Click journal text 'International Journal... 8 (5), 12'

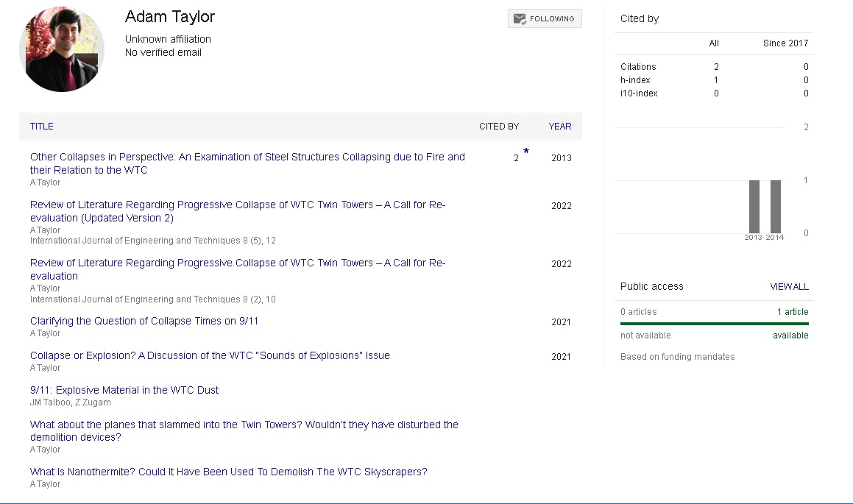[153, 241]
